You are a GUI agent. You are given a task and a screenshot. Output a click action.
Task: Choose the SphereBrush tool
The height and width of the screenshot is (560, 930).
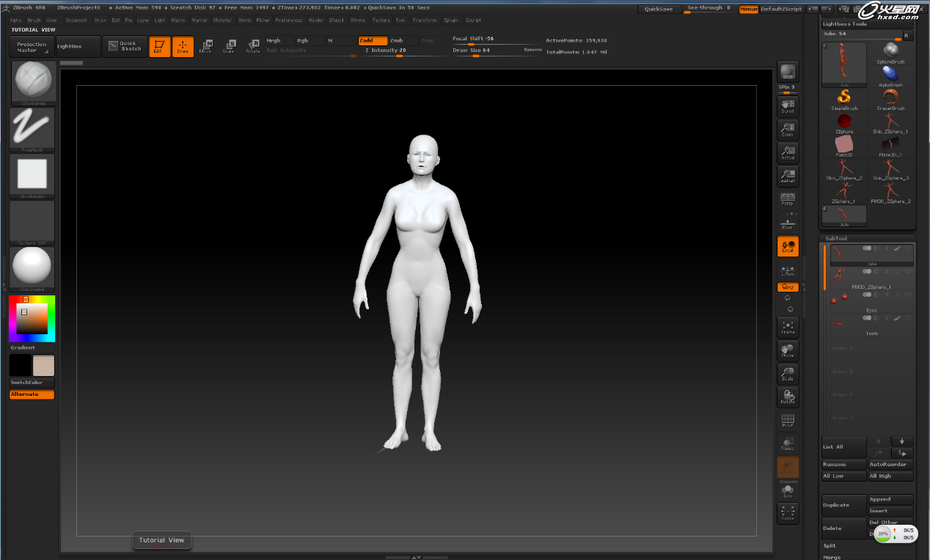890,54
